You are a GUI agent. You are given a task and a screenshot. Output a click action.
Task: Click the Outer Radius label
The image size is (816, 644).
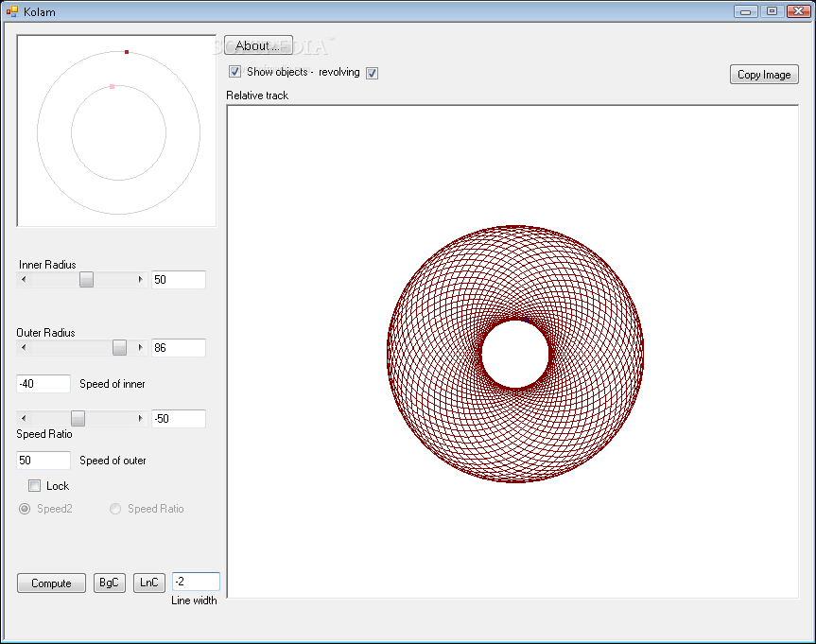pos(45,333)
